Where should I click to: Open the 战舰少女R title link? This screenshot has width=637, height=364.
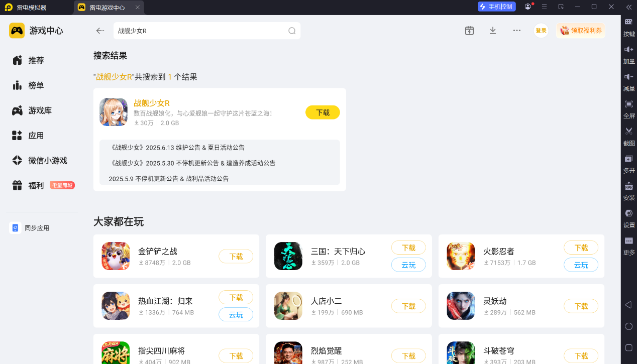tap(152, 103)
